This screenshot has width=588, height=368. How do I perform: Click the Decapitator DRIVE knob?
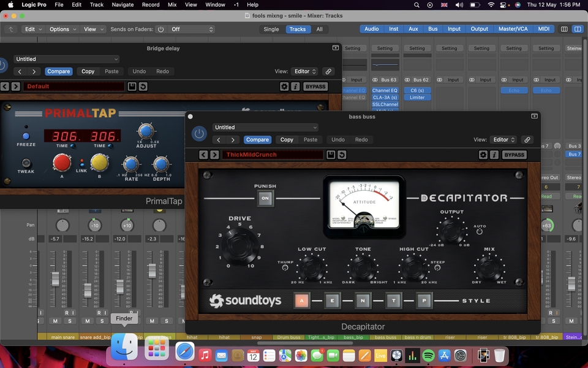(x=239, y=245)
